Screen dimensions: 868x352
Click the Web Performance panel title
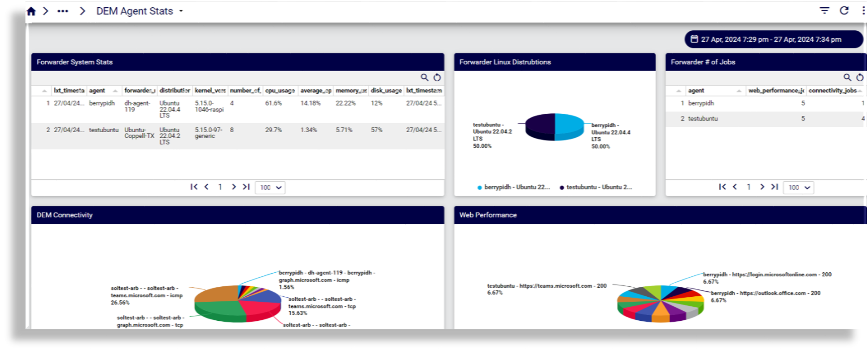pyautogui.click(x=488, y=215)
